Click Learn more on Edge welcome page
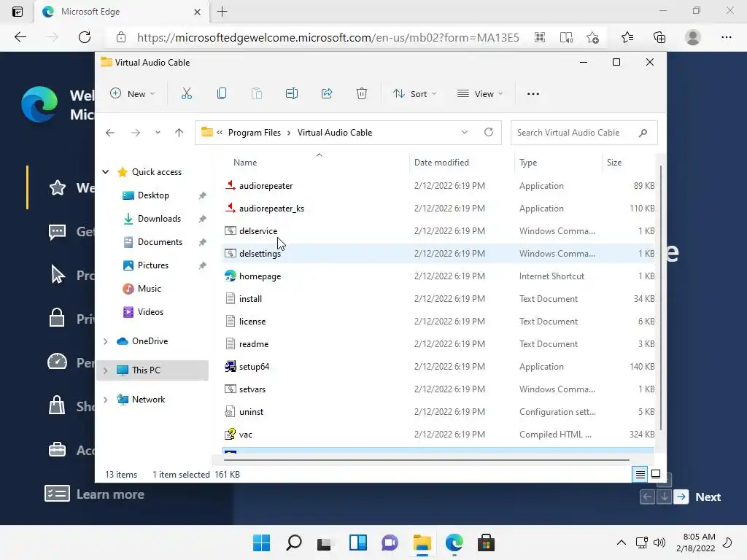747x560 pixels. click(110, 494)
